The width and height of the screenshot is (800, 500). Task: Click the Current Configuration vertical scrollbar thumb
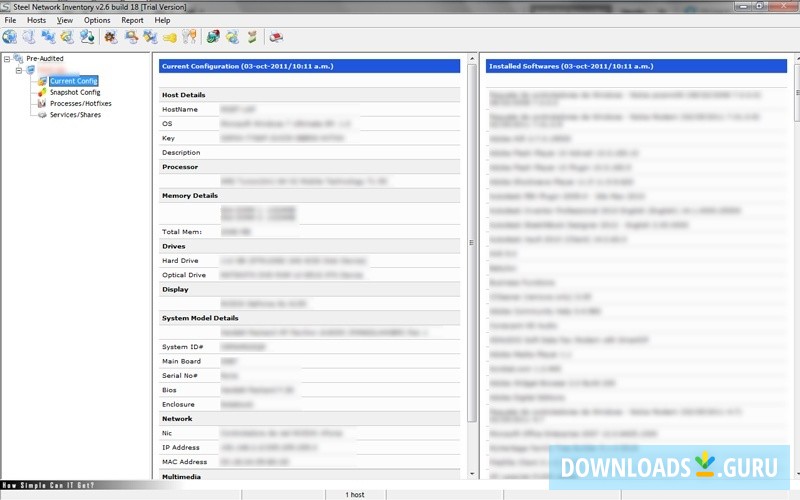[472, 243]
